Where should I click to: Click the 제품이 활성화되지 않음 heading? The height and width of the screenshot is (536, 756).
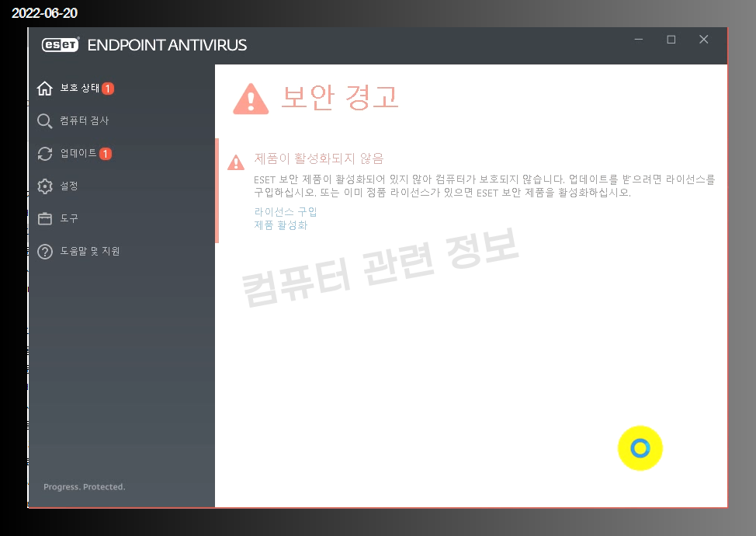point(319,158)
